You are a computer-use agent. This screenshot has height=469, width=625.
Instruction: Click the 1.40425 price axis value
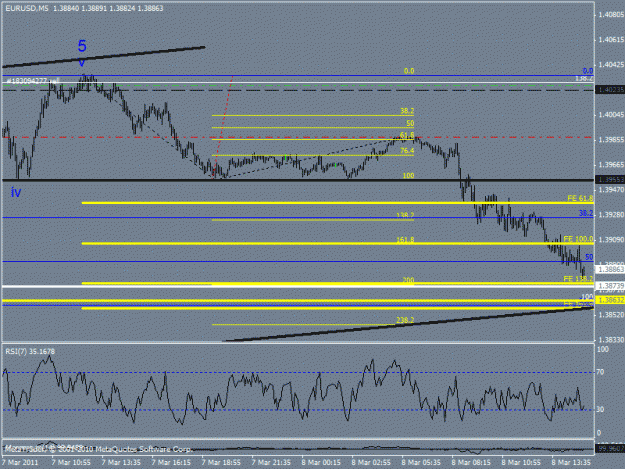coord(611,65)
